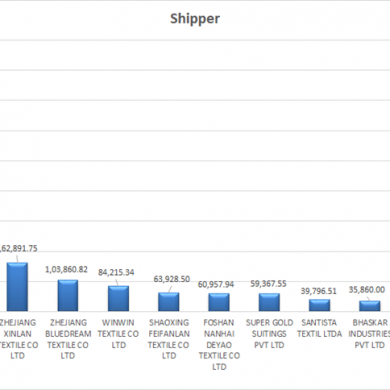Select the Super Gold Suitings bar
Screen dimensions: 390x390
coord(269,303)
